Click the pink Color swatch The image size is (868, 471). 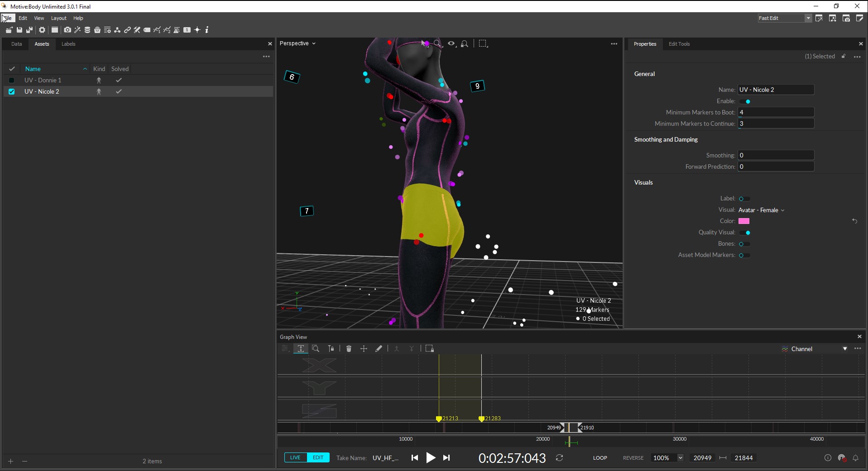pos(744,221)
